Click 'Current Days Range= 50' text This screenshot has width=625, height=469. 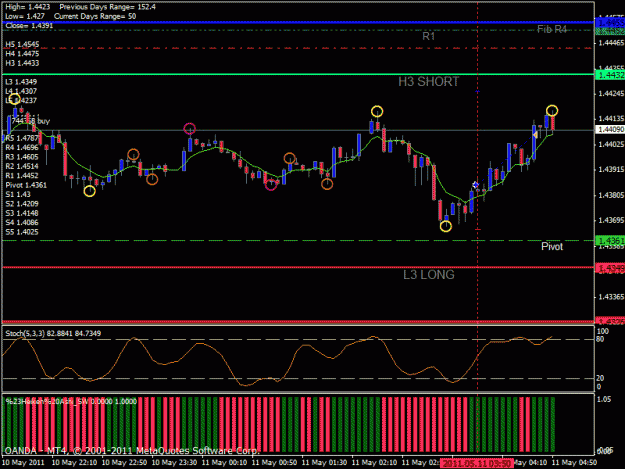95,16
